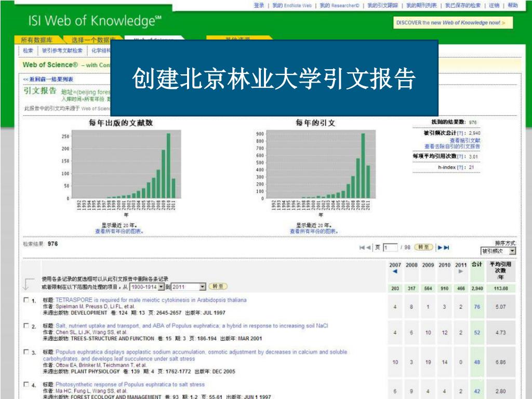The width and height of the screenshot is (532, 399).
Task: Switch to 所有数据库 tab
Action: pos(37,40)
